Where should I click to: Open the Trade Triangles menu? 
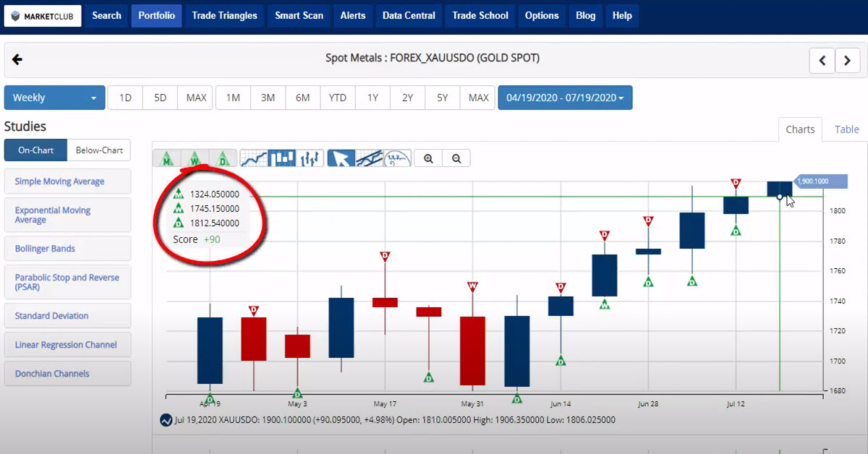[224, 15]
